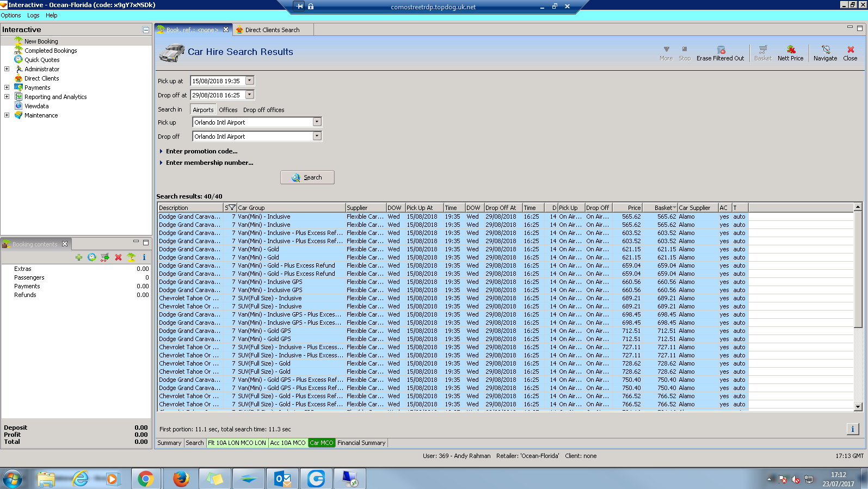The width and height of the screenshot is (868, 489).
Task: Click the clock refresh icon in Booking contents
Action: 92,257
